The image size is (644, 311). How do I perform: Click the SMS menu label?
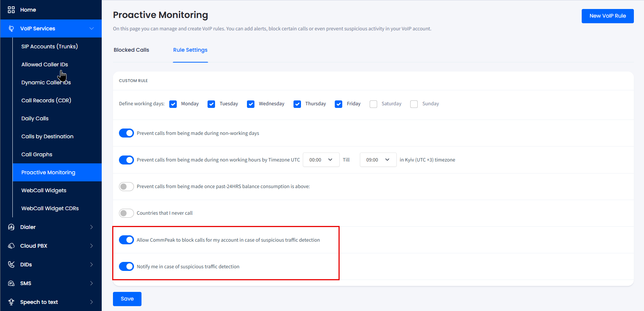pos(26,283)
